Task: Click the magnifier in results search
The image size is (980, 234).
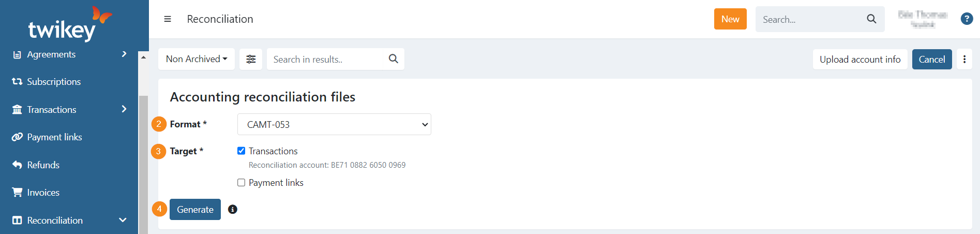Action: (394, 59)
